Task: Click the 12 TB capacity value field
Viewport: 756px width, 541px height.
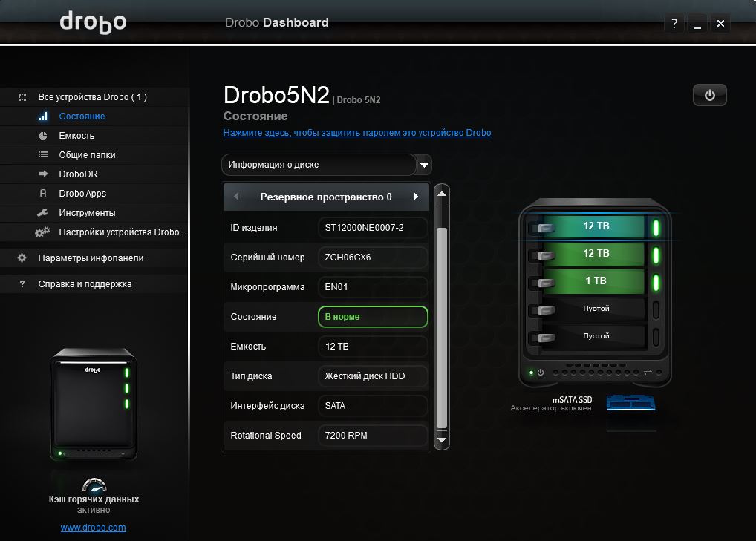Action: click(373, 347)
